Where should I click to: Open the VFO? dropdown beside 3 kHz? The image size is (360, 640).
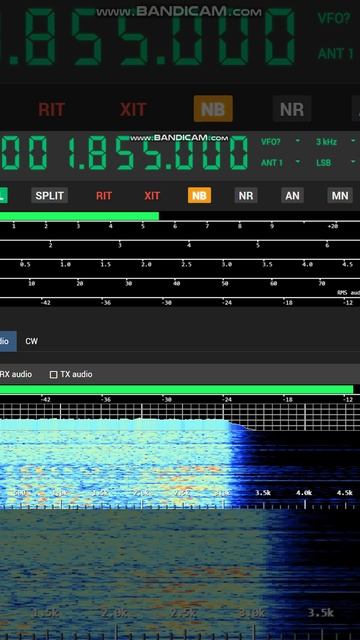280,142
